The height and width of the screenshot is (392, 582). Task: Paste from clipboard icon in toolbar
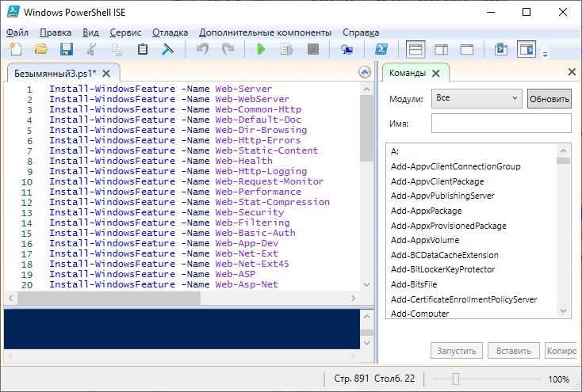click(143, 49)
